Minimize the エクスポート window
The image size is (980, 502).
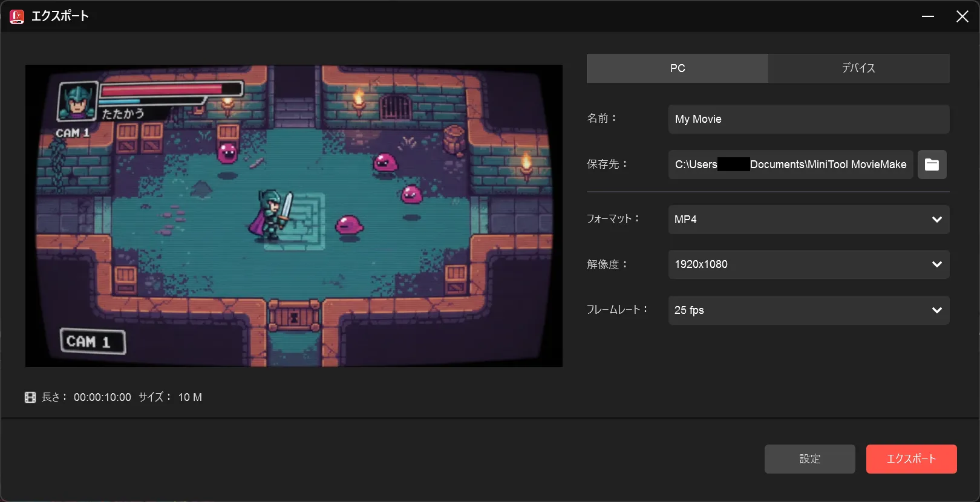coord(928,16)
